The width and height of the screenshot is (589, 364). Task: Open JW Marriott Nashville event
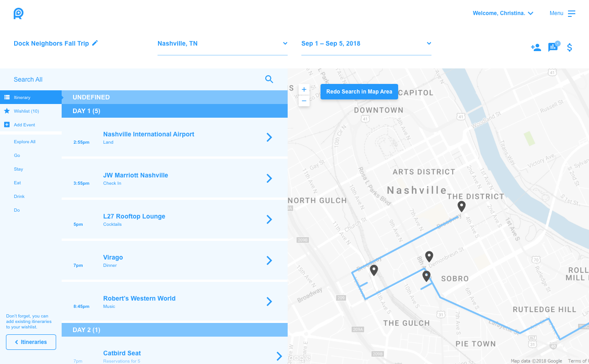(x=136, y=175)
